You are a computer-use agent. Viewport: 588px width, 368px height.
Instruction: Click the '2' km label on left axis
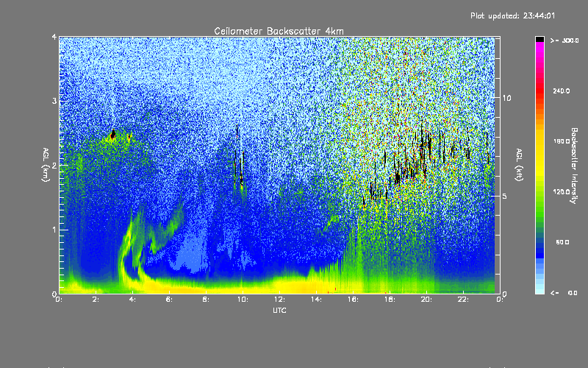coord(54,166)
